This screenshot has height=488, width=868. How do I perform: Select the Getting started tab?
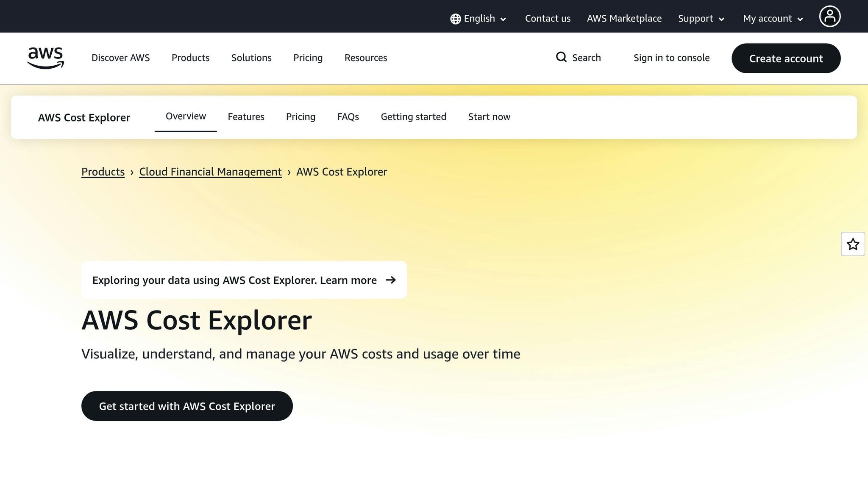pos(413,116)
